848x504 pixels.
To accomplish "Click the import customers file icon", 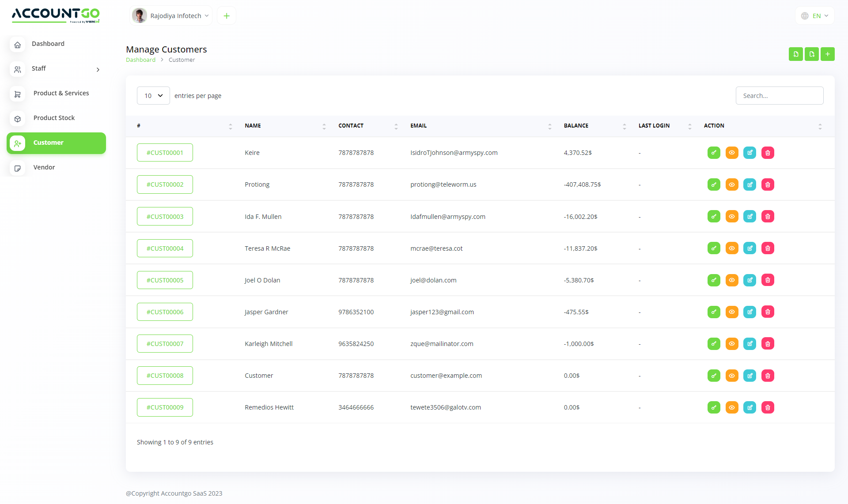I will pos(795,54).
